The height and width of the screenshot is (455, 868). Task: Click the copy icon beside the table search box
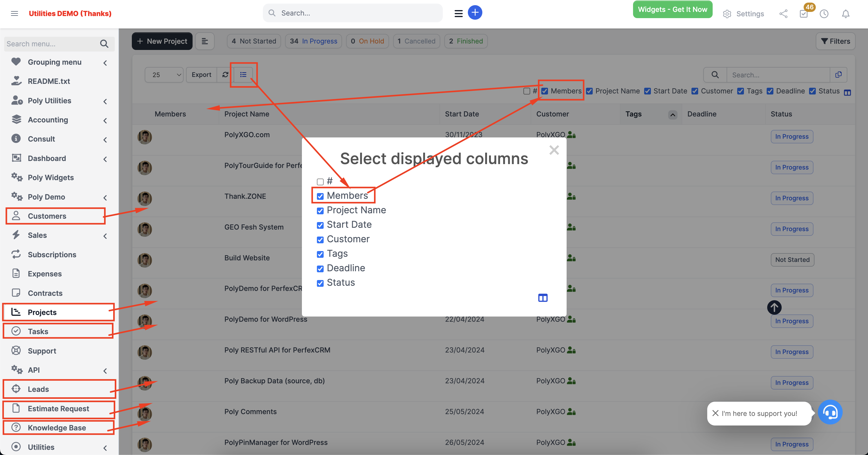point(839,75)
